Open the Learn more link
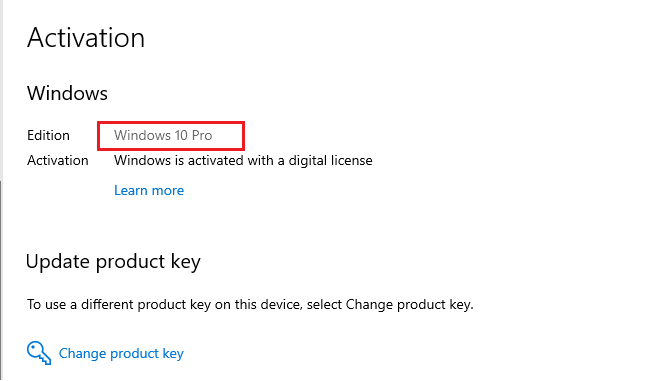Viewport: 653px width, 381px height. click(149, 190)
